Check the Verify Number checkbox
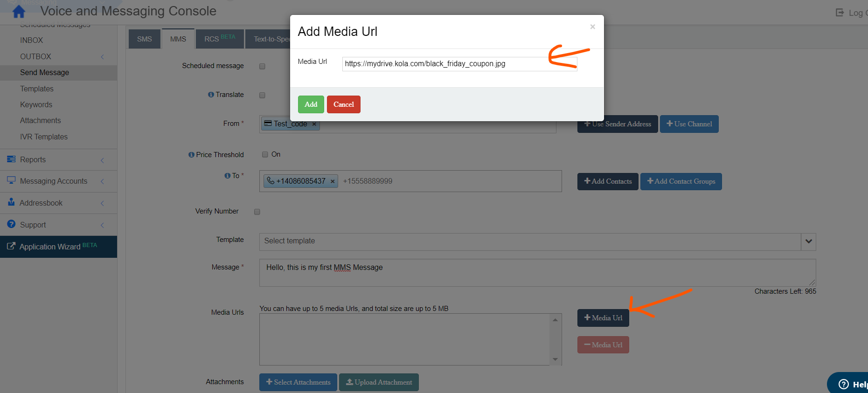 [x=257, y=212]
